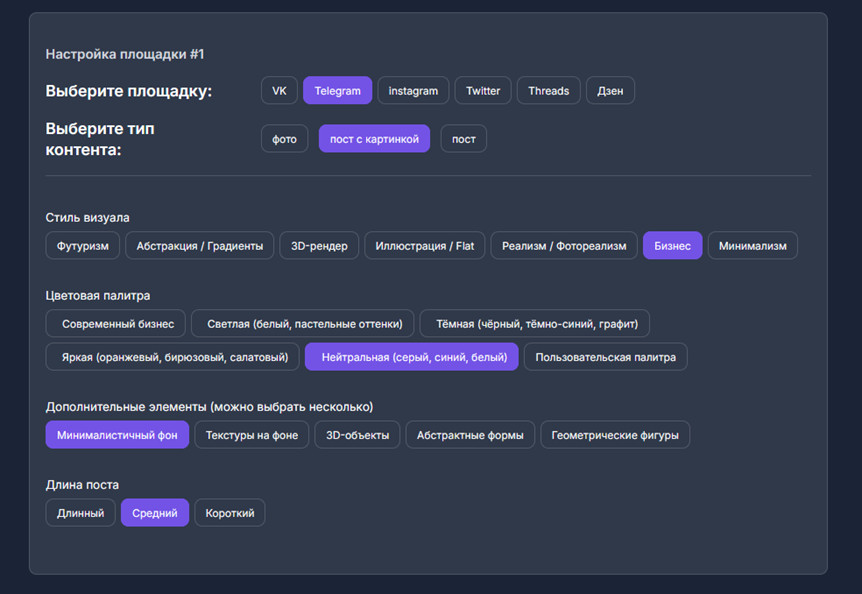Open Пользовательская палитра option
Viewport: 862px width, 594px height.
[605, 357]
